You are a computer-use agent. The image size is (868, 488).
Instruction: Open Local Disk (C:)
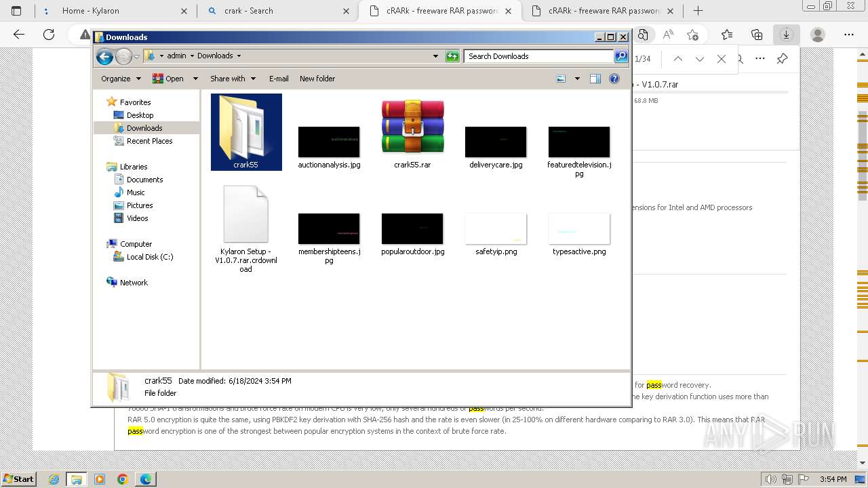click(x=149, y=257)
